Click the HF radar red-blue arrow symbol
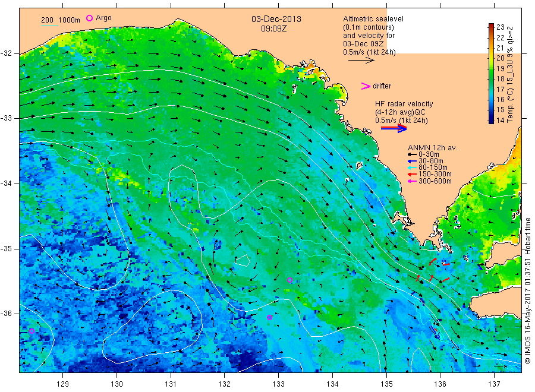 (394, 128)
